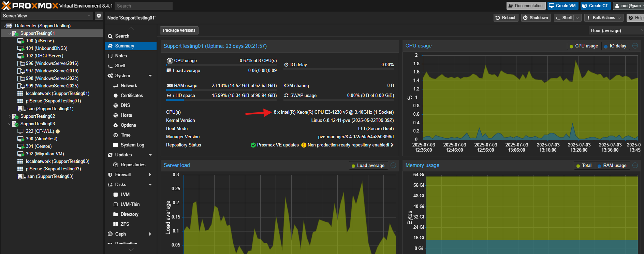Toggle CPU usage legend series
644x254 pixels.
584,46
